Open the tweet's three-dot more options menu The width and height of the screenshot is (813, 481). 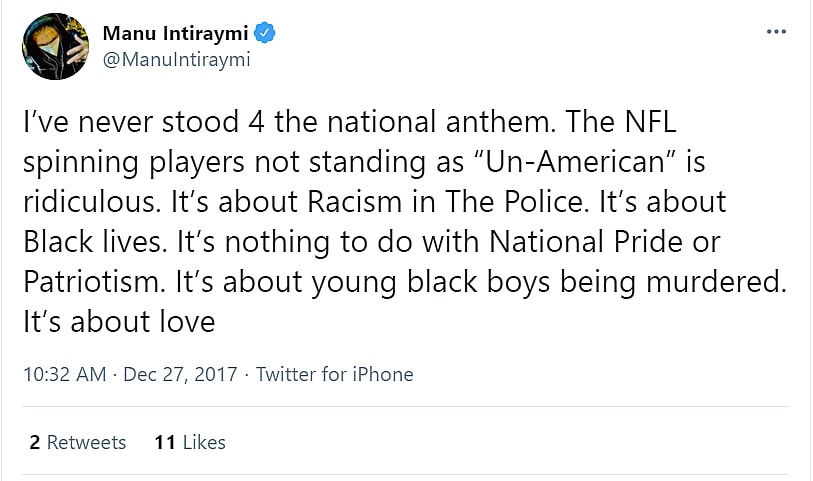775,32
